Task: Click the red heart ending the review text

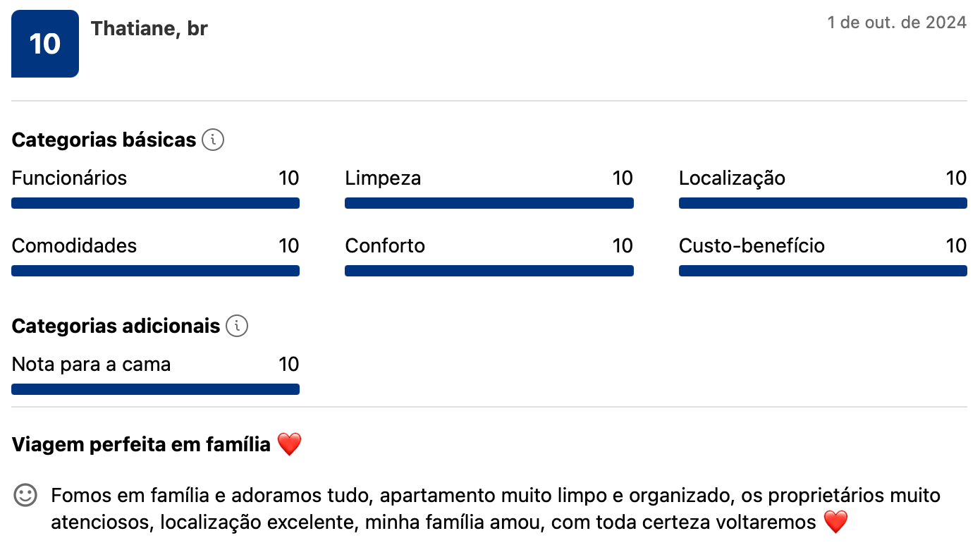Action: coord(835,522)
